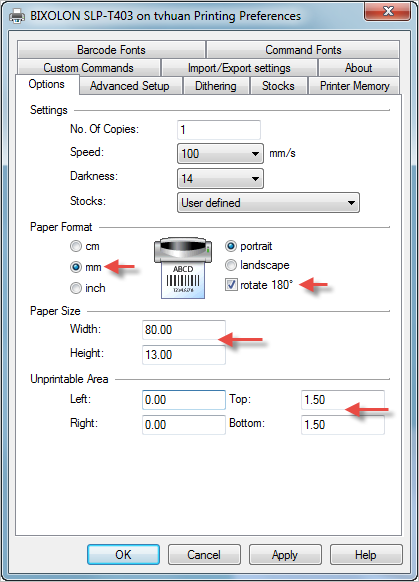Select the cm radio button
Screen dimensions: 419x582
[x=76, y=246]
